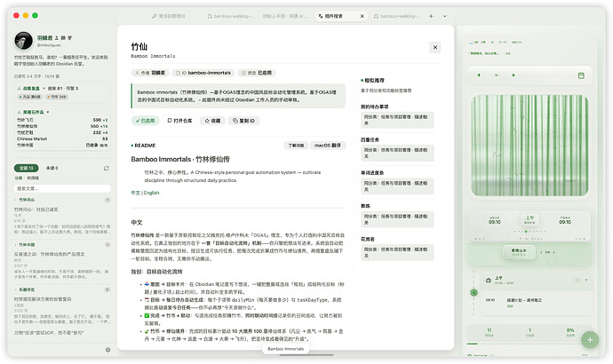Expand the tab list dropdown chevron
This screenshot has height=364, width=613.
[x=444, y=16]
